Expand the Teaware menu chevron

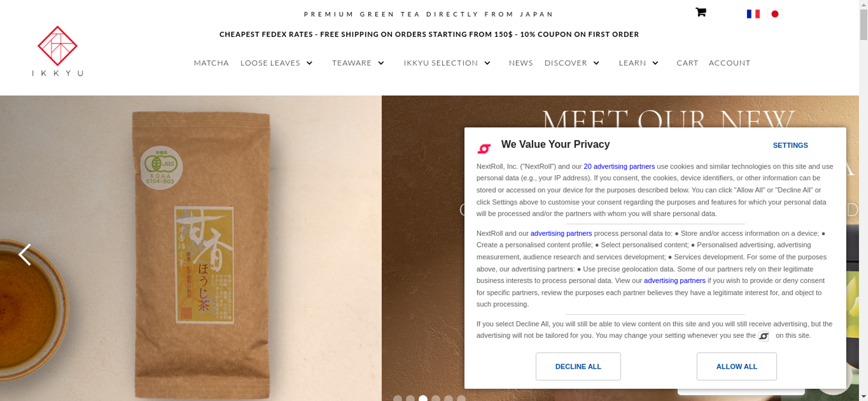381,63
